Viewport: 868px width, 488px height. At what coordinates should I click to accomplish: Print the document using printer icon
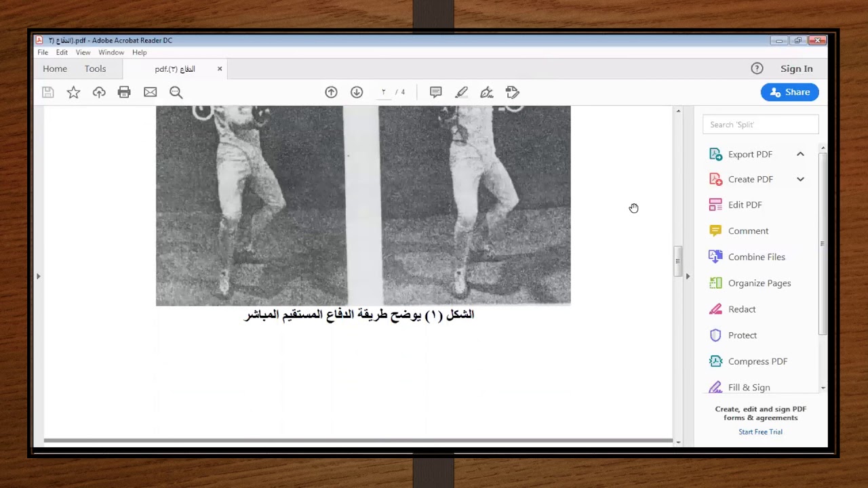[x=124, y=92]
